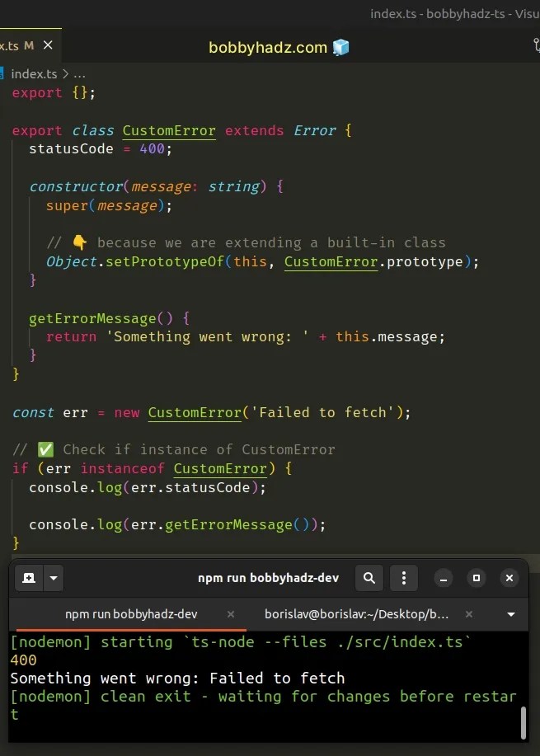This screenshot has height=756, width=540.
Task: Minimize the terminal window
Action: tap(444, 578)
